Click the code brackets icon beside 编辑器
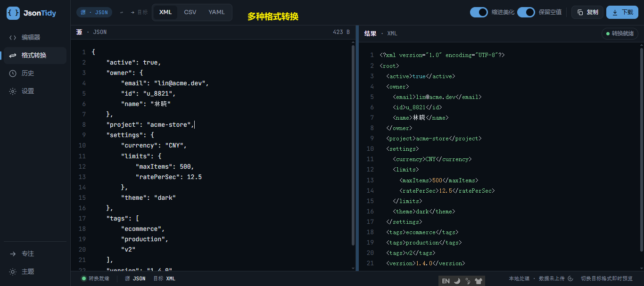644x286 pixels. click(x=13, y=38)
